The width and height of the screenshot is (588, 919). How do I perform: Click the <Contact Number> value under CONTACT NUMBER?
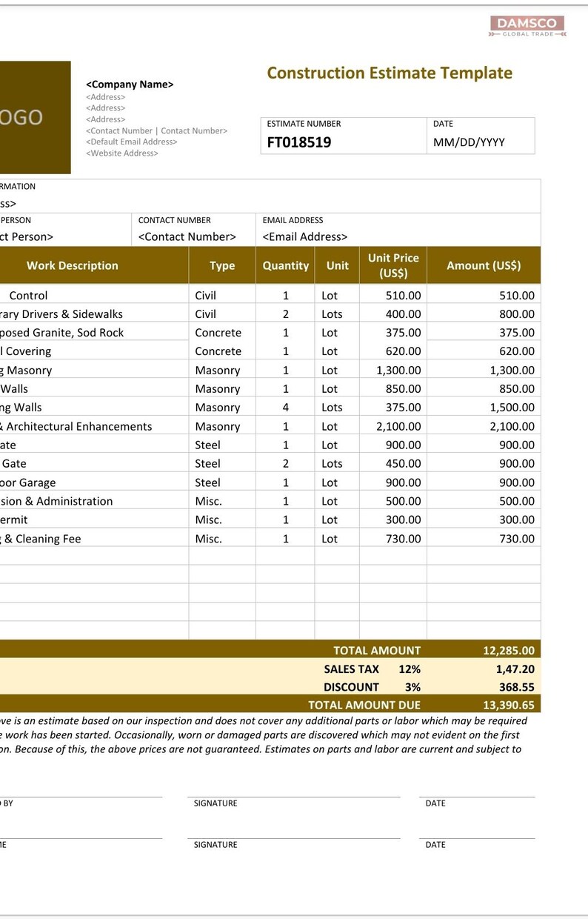[x=187, y=237]
